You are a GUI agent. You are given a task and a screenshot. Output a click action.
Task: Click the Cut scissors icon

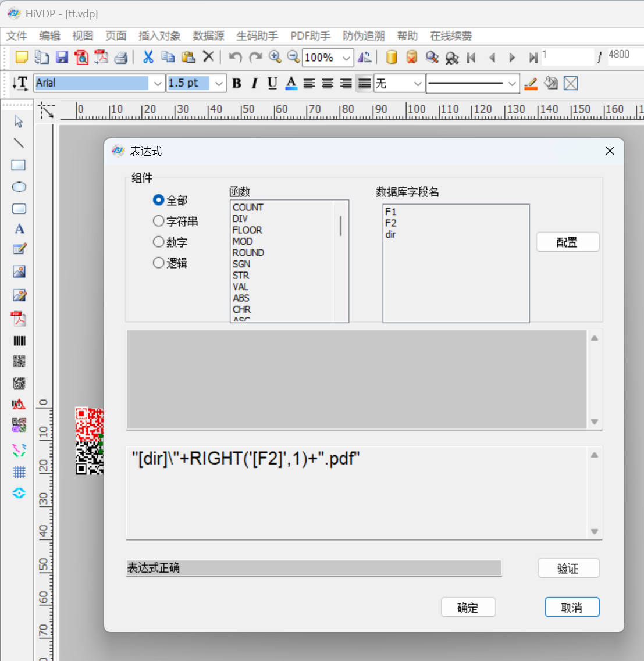(x=148, y=57)
